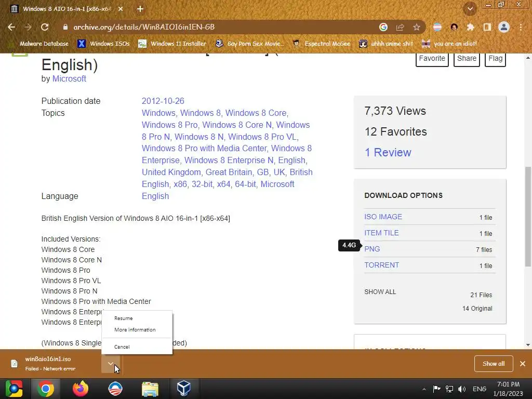This screenshot has height=399, width=532.
Task: Open a new tab with plus button
Action: point(140,9)
